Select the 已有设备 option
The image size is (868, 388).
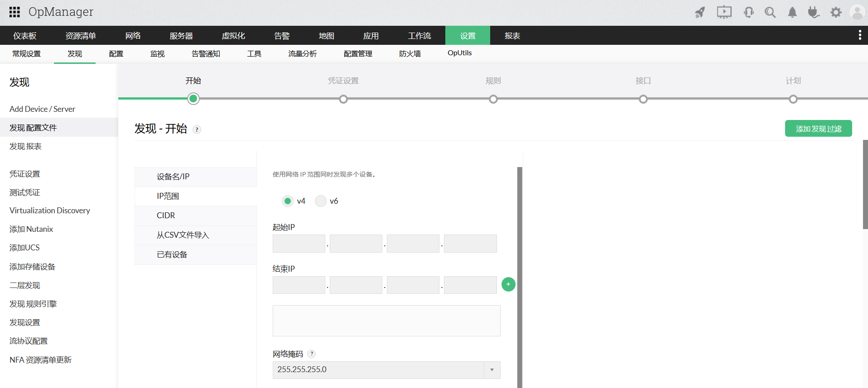[x=196, y=254]
